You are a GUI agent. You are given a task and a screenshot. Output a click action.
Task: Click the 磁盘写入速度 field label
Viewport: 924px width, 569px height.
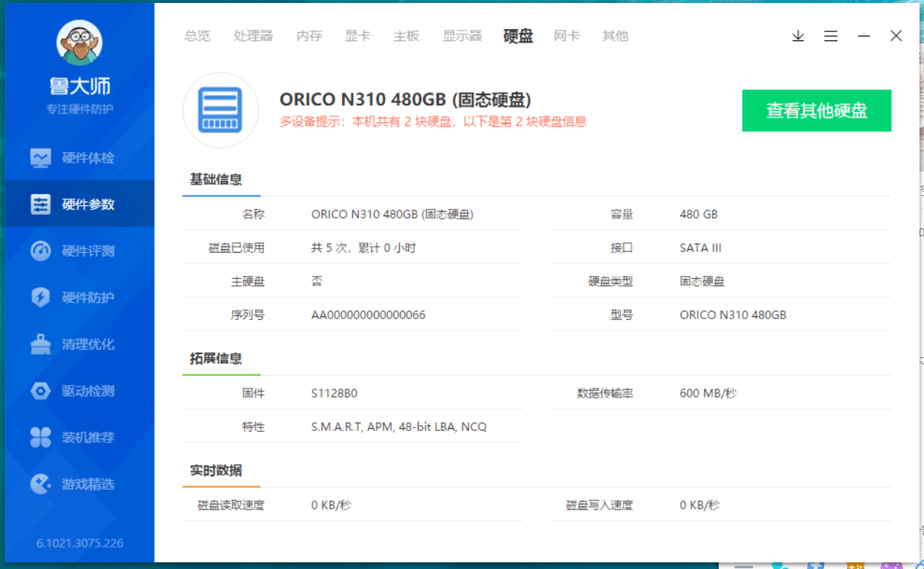(600, 505)
